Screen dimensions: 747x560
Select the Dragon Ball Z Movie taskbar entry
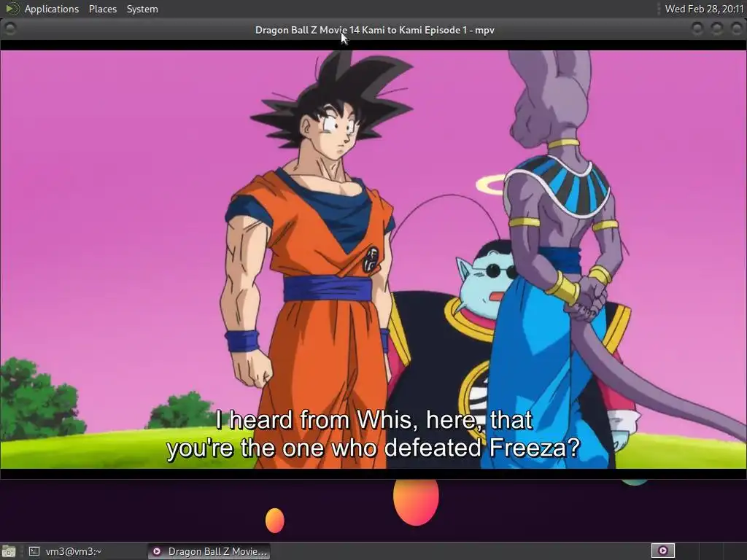pos(209,551)
